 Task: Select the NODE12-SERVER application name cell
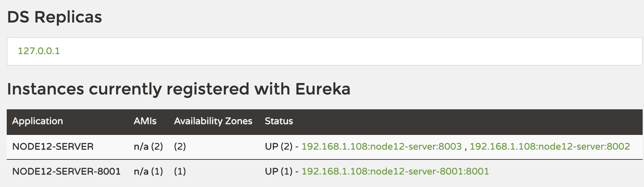click(53, 147)
